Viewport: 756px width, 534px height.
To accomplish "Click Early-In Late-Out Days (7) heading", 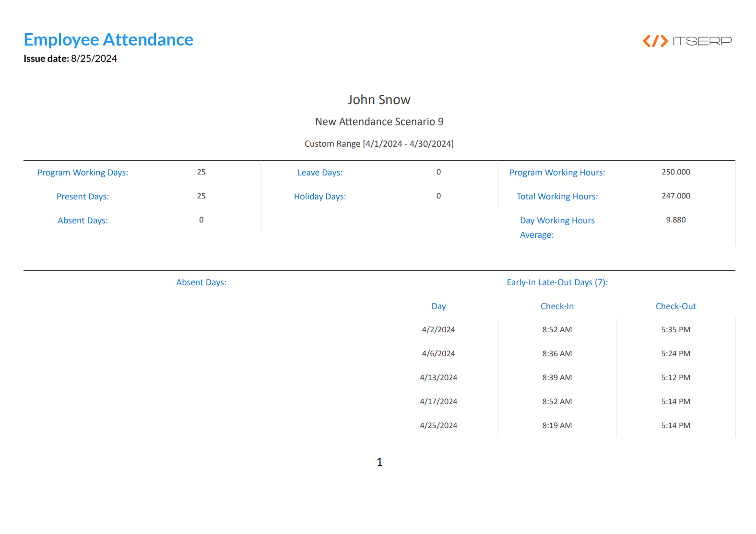I will 557,282.
